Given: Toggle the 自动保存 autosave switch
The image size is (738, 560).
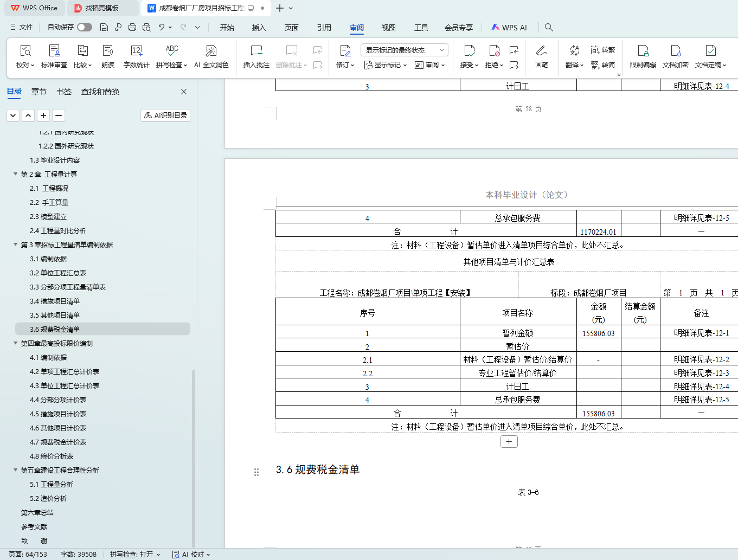Looking at the screenshot, I should point(84,27).
